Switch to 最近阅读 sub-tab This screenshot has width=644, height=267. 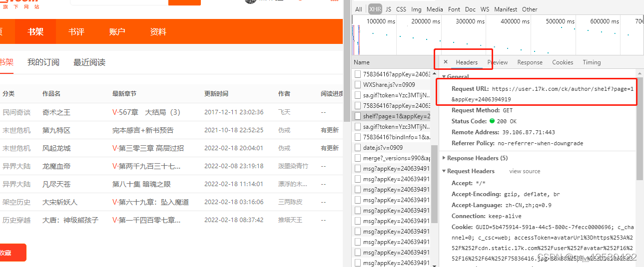coord(89,62)
